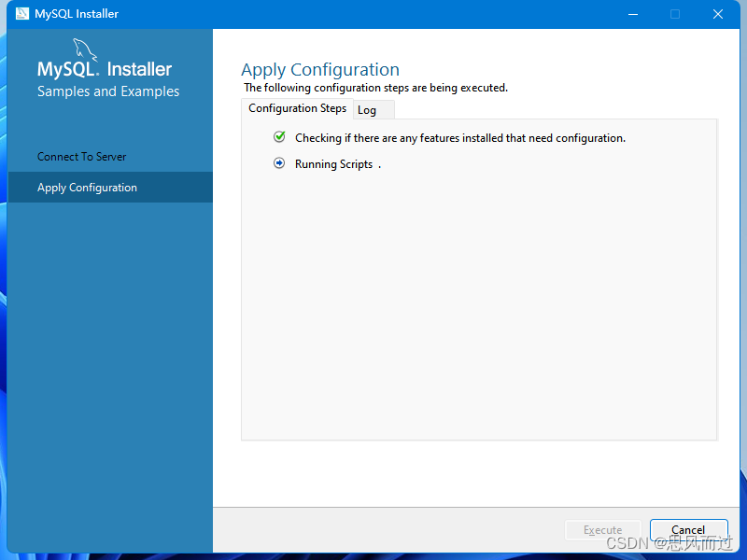Click the Samples and Examples sidebar subtitle

(x=108, y=91)
